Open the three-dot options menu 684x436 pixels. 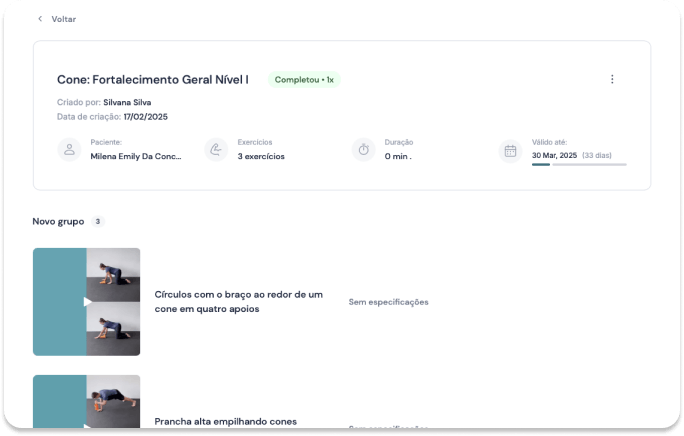(612, 80)
